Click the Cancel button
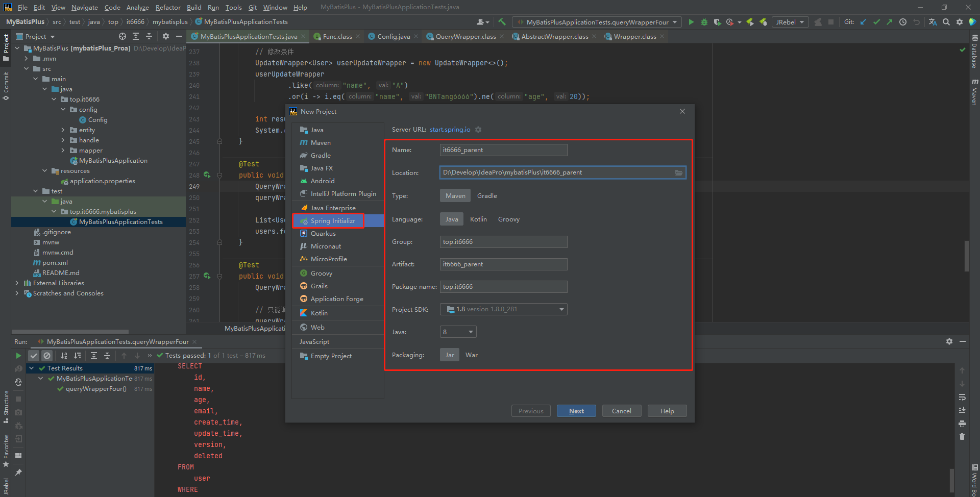980x497 pixels. (622, 411)
